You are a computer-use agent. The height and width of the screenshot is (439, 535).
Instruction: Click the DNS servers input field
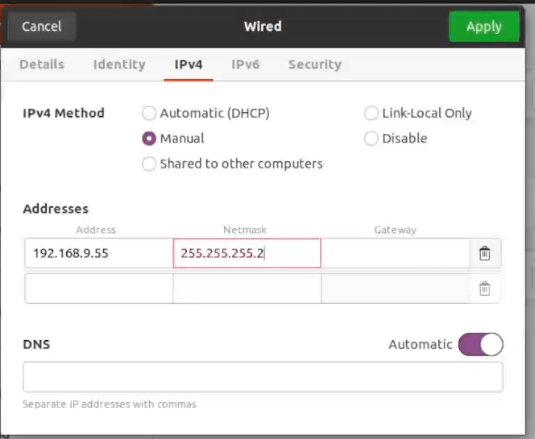coord(263,377)
